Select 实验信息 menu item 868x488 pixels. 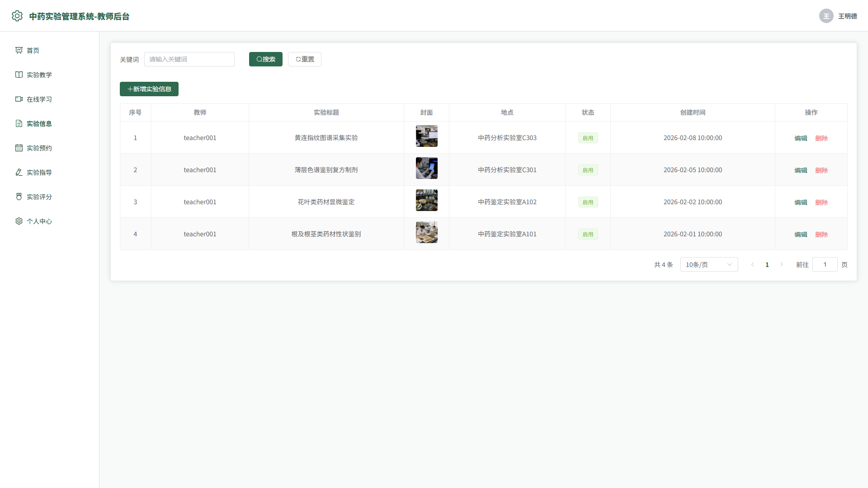pyautogui.click(x=50, y=123)
